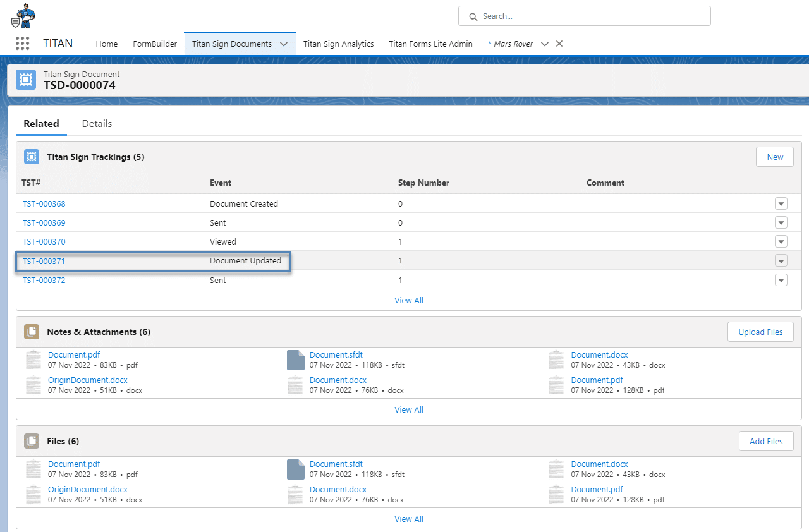Click the Document Created event cell

pos(244,203)
